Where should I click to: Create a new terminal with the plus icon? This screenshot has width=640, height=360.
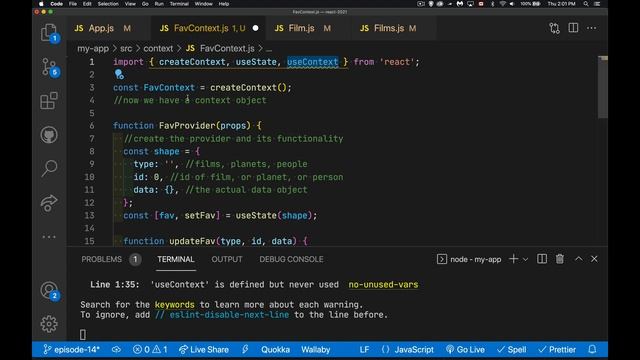pos(513,259)
